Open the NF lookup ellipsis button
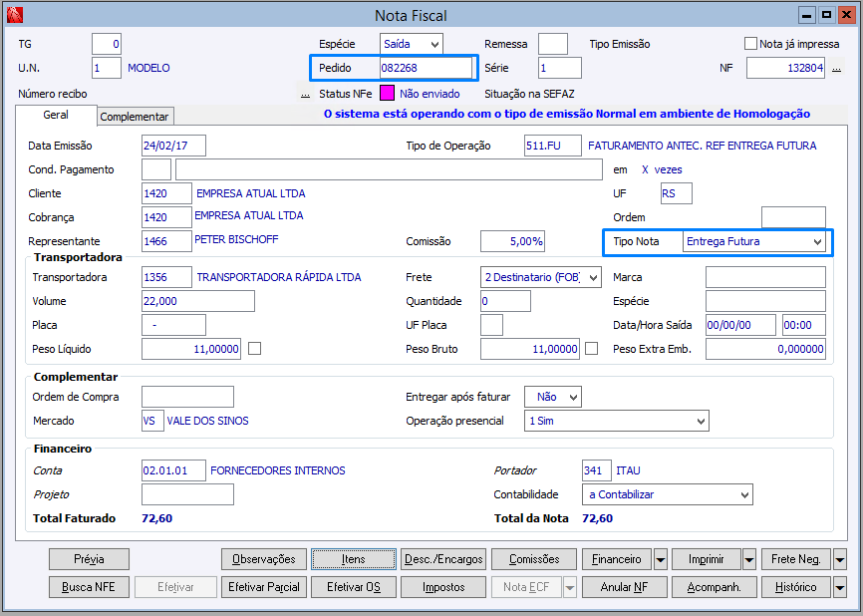The image size is (863, 616). click(x=836, y=68)
